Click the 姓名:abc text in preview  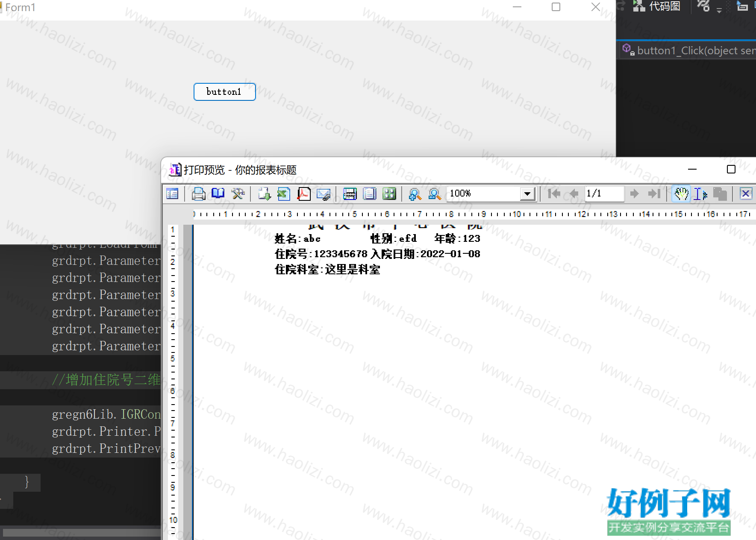pyautogui.click(x=297, y=238)
